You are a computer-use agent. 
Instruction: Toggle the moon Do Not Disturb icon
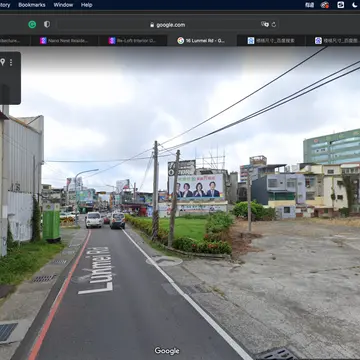(x=354, y=5)
